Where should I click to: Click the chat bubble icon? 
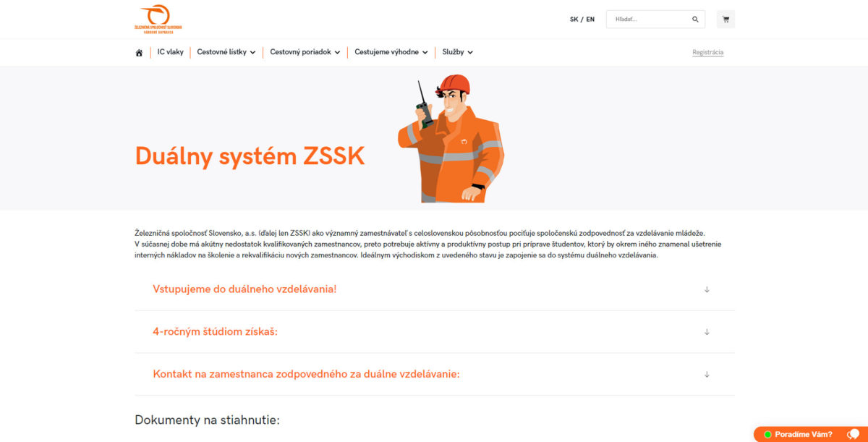853,434
